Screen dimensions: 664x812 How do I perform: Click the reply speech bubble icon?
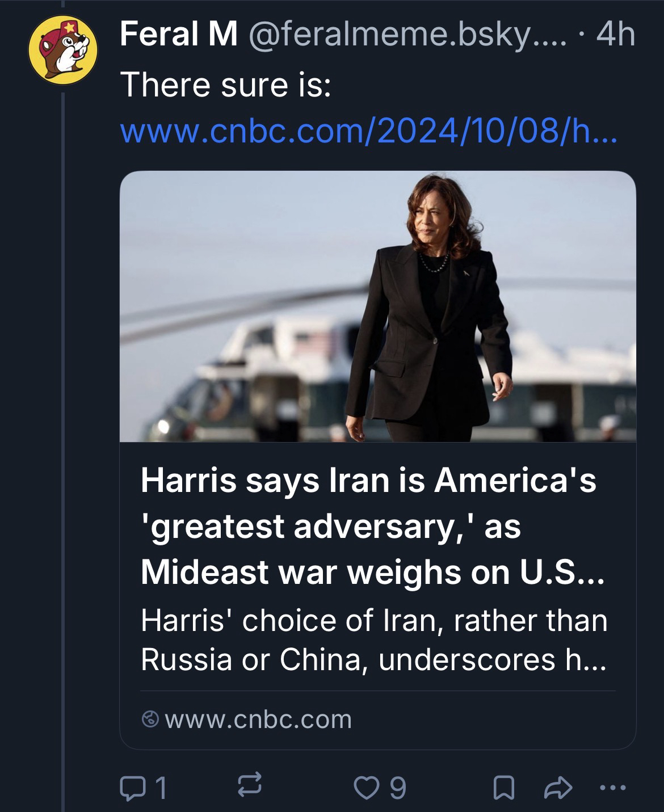tap(132, 787)
